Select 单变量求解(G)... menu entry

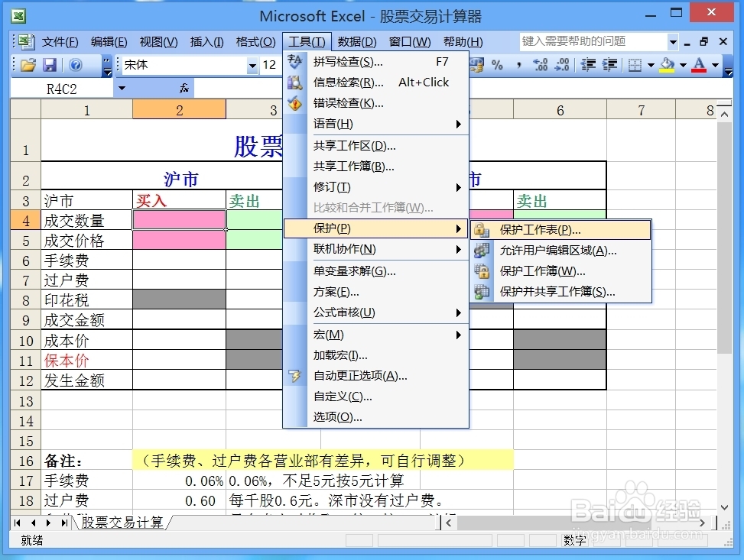pyautogui.click(x=375, y=271)
